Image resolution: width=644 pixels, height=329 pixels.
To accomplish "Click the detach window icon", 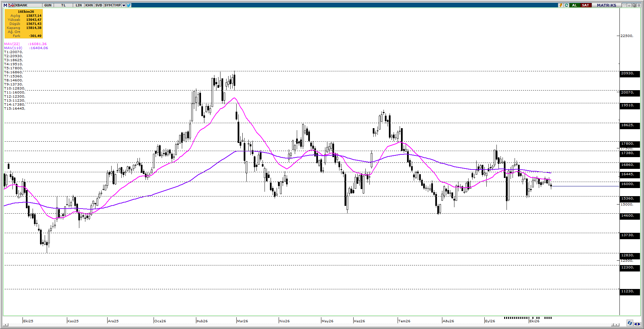I will (x=634, y=5).
